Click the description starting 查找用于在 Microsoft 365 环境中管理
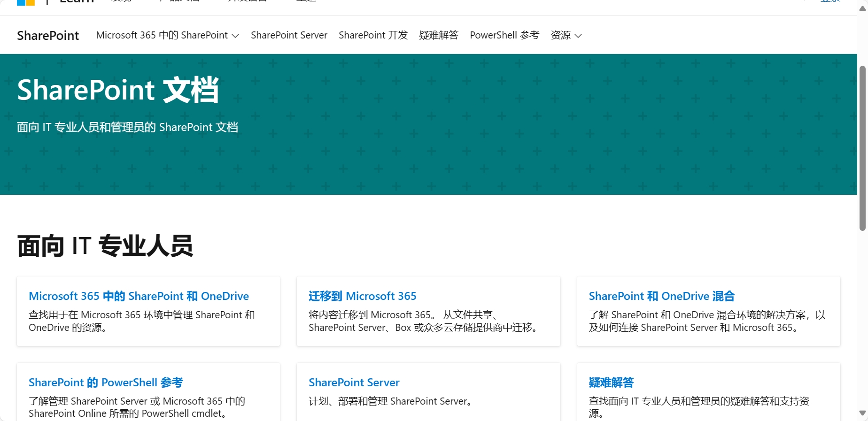This screenshot has width=868, height=421. [x=142, y=321]
